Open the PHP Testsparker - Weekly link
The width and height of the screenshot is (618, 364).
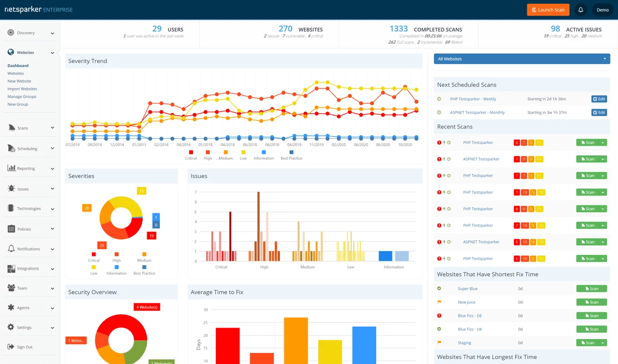(473, 99)
